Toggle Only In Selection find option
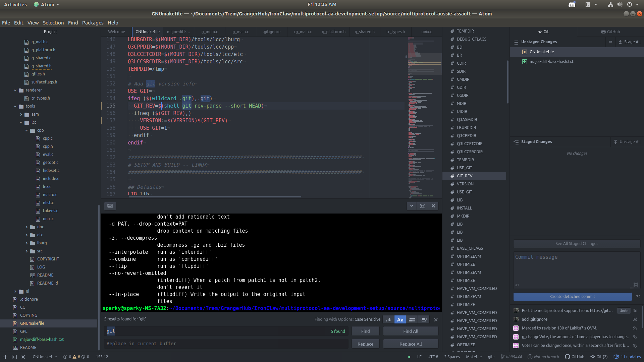 tap(412, 320)
